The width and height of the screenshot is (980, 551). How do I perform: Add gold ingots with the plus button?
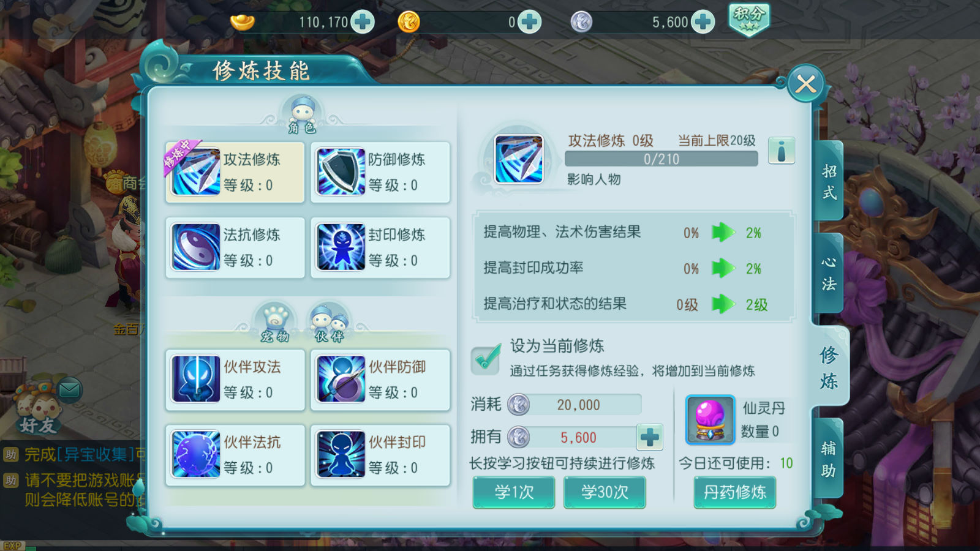click(x=363, y=23)
